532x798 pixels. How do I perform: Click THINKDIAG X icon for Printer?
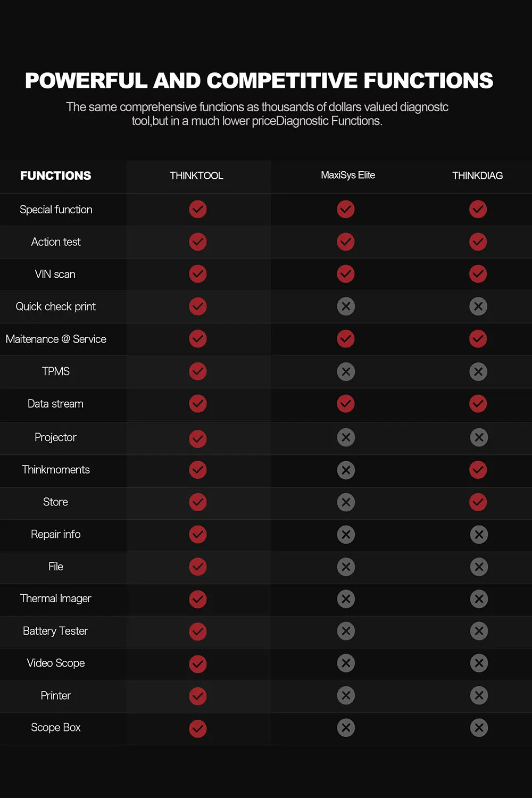(x=479, y=695)
